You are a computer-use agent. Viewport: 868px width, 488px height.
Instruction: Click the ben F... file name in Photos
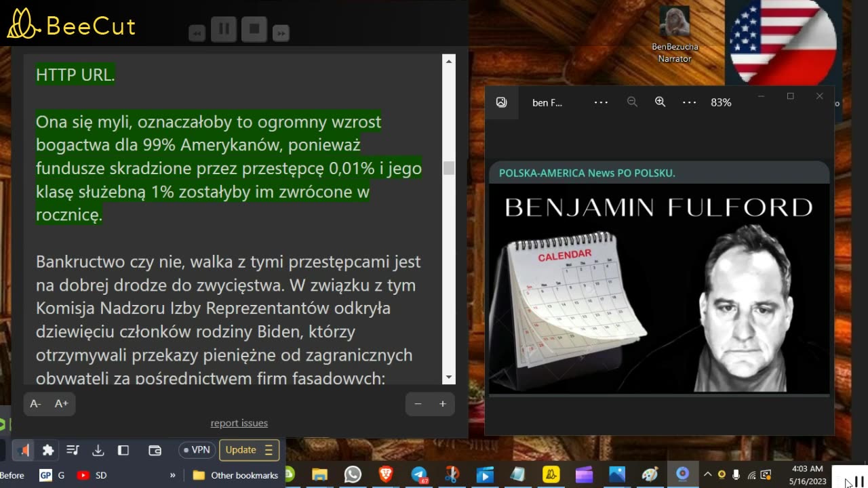coord(547,102)
